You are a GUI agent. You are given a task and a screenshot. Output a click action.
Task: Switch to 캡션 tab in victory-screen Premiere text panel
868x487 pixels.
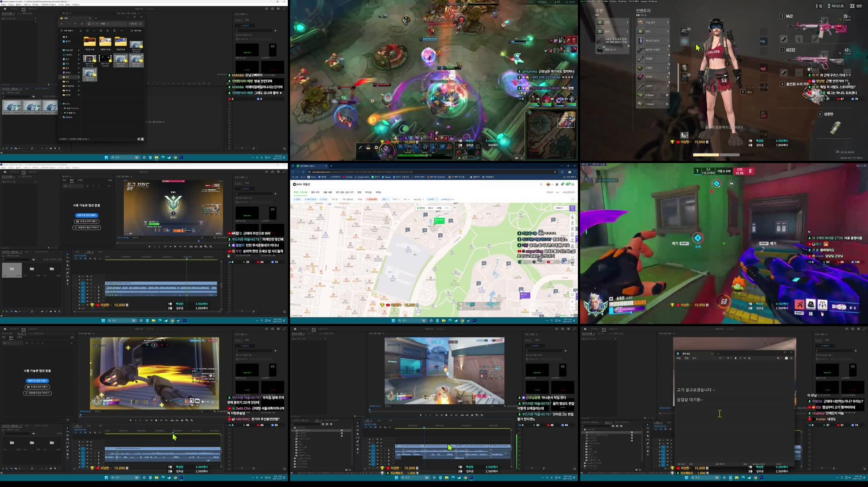point(72,180)
